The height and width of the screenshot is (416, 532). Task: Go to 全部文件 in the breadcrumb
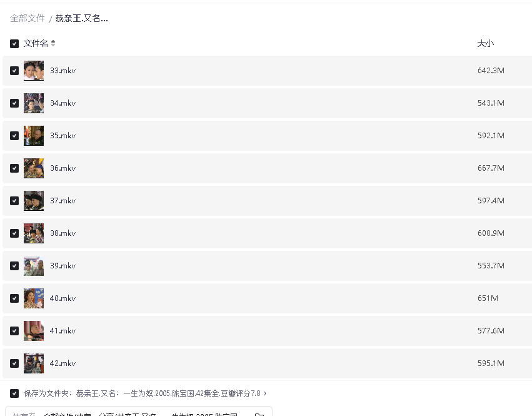pos(28,18)
